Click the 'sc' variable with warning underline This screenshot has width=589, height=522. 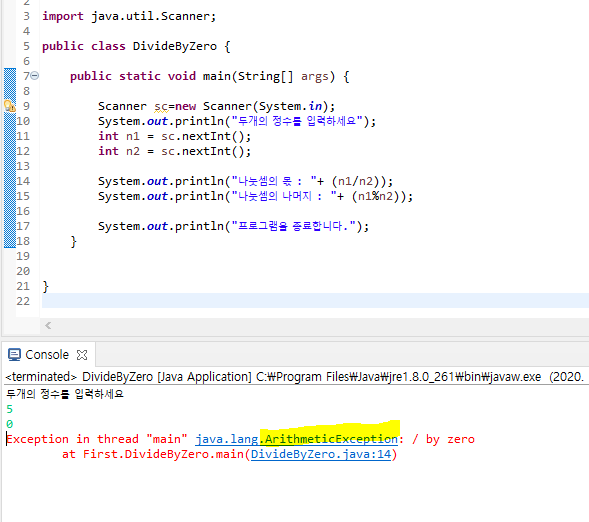161,106
